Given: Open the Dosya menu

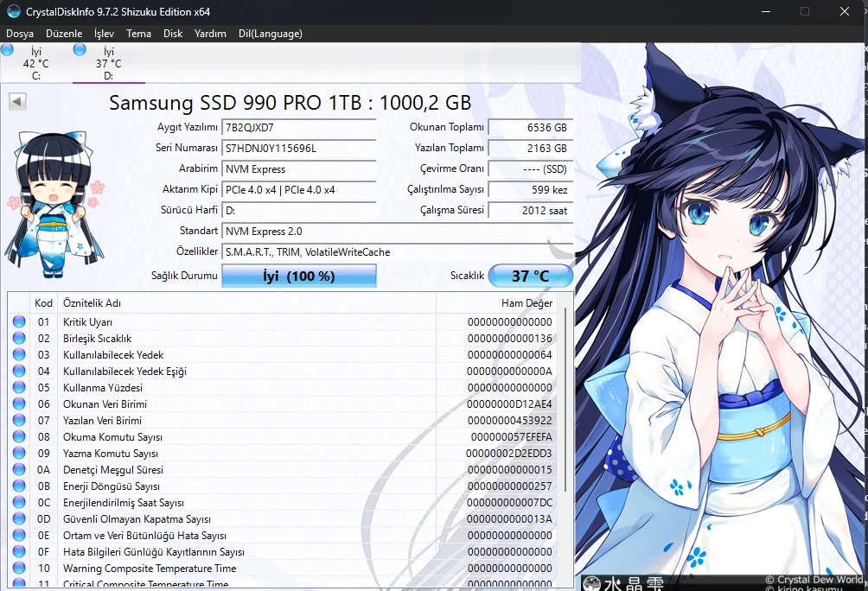Looking at the screenshot, I should 20,33.
